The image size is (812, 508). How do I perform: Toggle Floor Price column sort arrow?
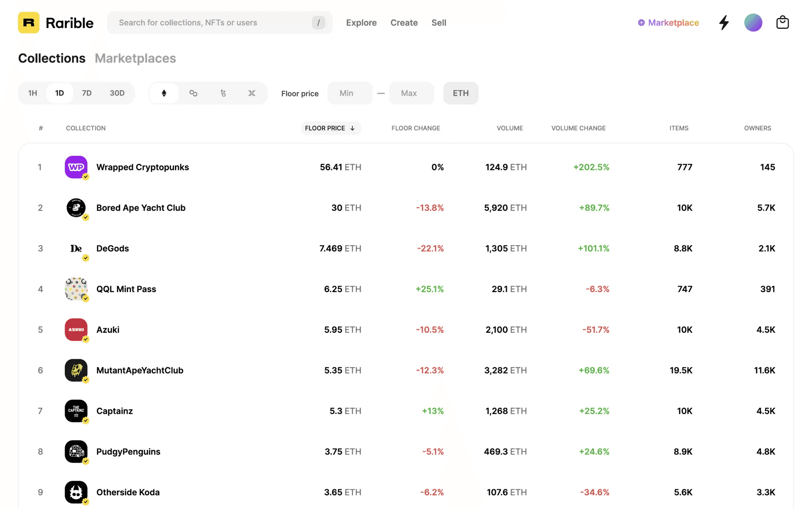click(x=352, y=128)
